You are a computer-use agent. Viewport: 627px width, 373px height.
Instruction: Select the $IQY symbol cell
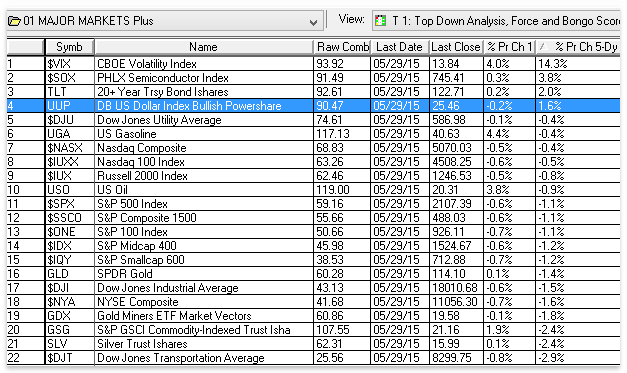pos(70,260)
